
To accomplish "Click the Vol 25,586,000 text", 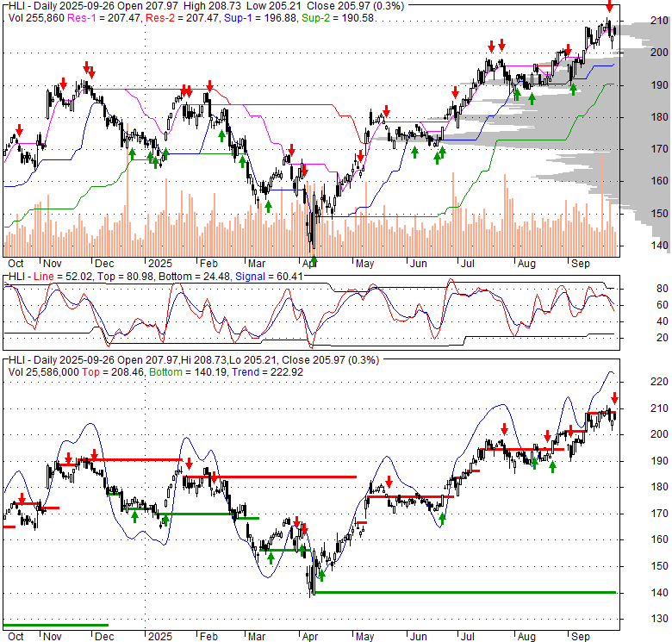I will (44, 372).
